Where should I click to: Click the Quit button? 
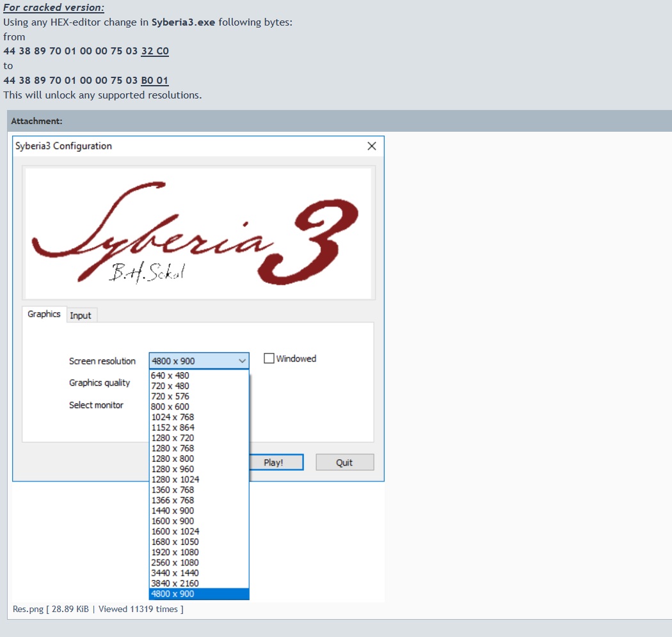pyautogui.click(x=344, y=462)
